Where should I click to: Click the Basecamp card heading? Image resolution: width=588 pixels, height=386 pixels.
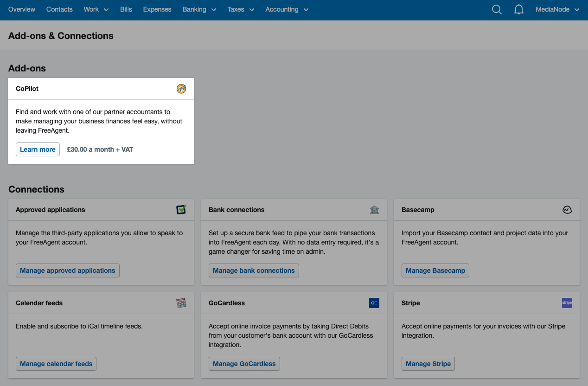tap(418, 210)
